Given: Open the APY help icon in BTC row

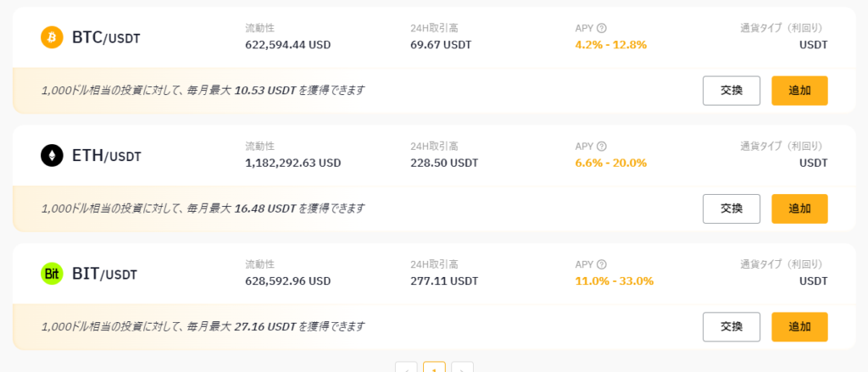Looking at the screenshot, I should [602, 28].
